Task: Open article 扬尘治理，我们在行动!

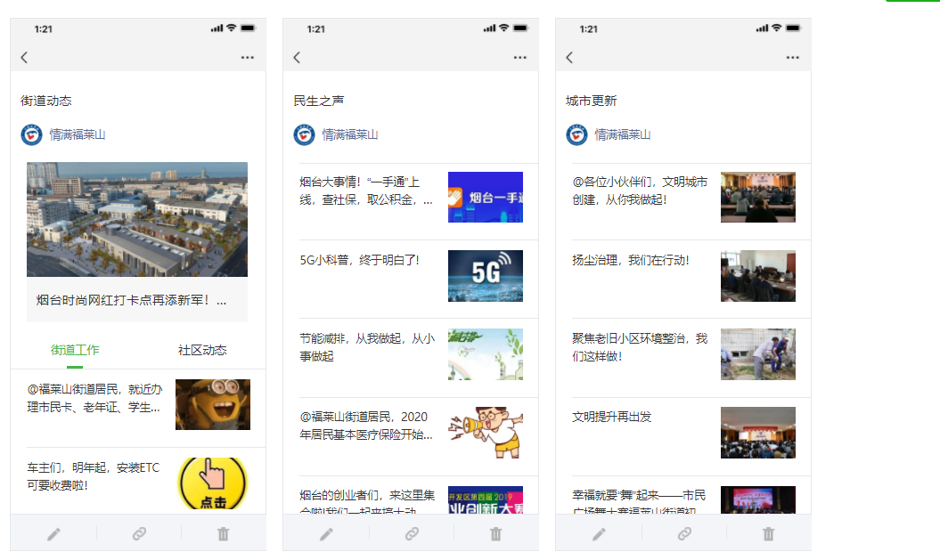Action: tap(631, 260)
